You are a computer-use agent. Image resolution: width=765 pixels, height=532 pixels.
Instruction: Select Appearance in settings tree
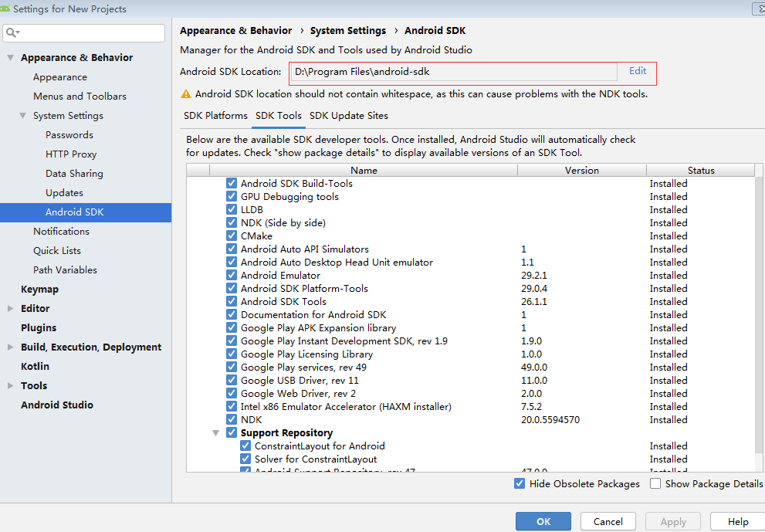[60, 77]
